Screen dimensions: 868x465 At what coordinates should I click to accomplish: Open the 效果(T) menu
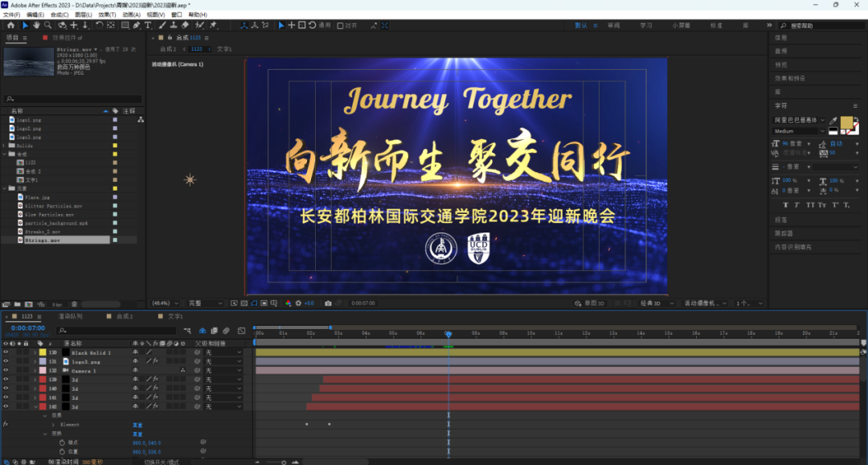pos(106,14)
